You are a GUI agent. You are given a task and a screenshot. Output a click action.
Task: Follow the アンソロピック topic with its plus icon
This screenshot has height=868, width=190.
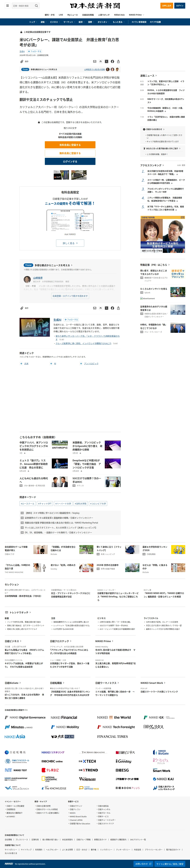click(81, 364)
